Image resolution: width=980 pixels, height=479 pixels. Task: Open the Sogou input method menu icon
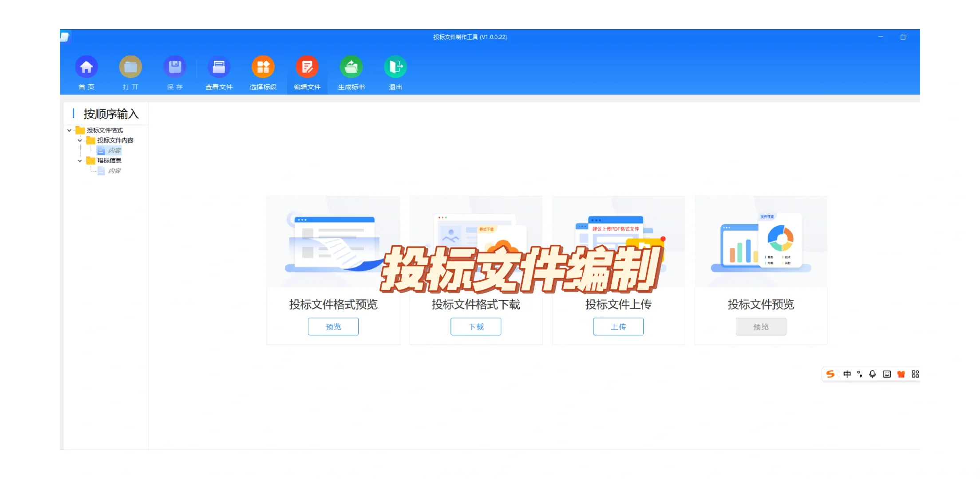click(x=830, y=374)
